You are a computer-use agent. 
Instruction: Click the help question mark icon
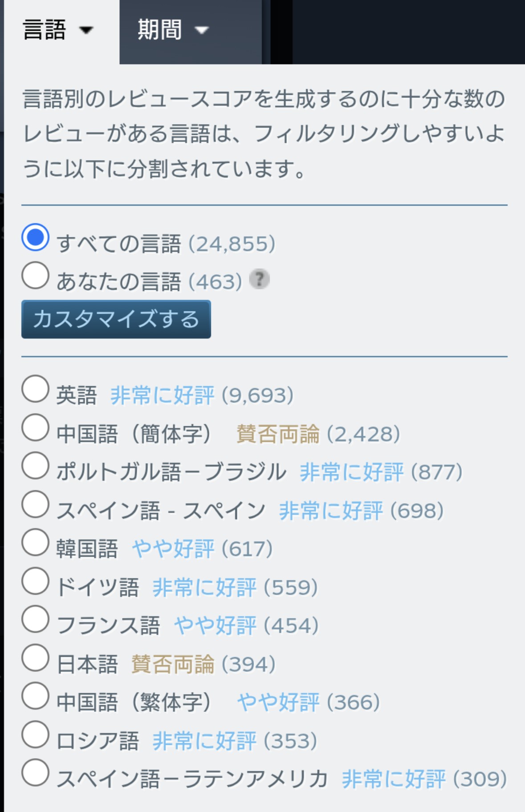[x=259, y=280]
